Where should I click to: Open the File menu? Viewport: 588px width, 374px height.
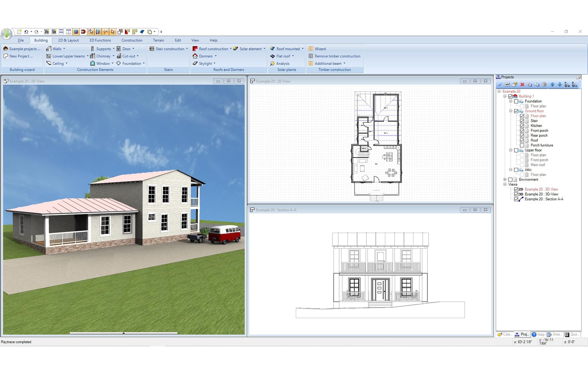click(x=21, y=40)
